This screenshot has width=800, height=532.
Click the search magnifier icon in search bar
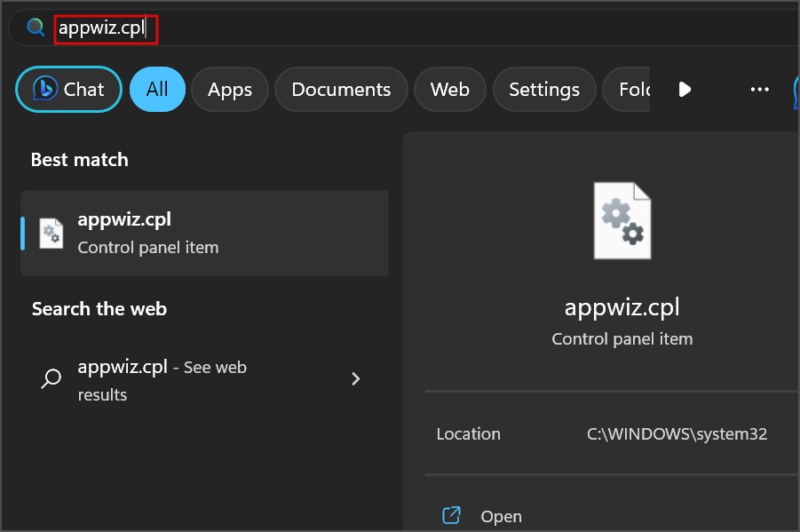point(36,28)
